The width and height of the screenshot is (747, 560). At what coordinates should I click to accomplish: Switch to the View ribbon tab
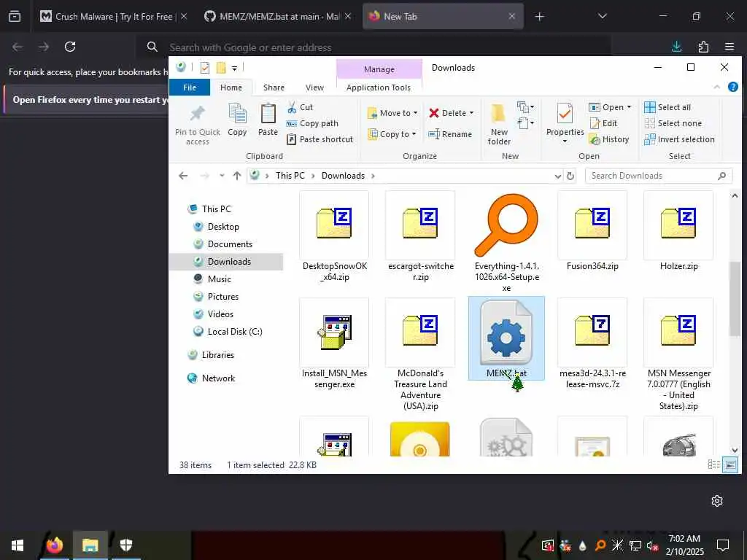click(x=314, y=87)
